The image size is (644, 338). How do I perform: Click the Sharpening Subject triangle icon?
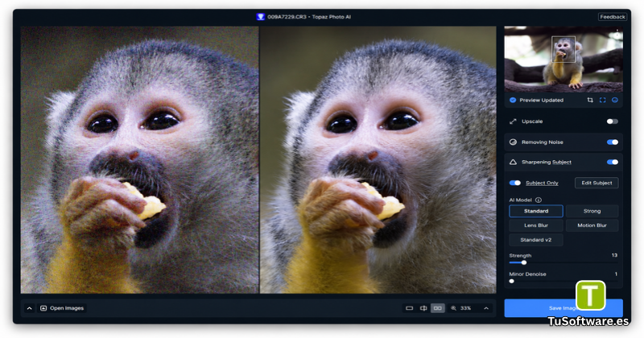click(513, 163)
